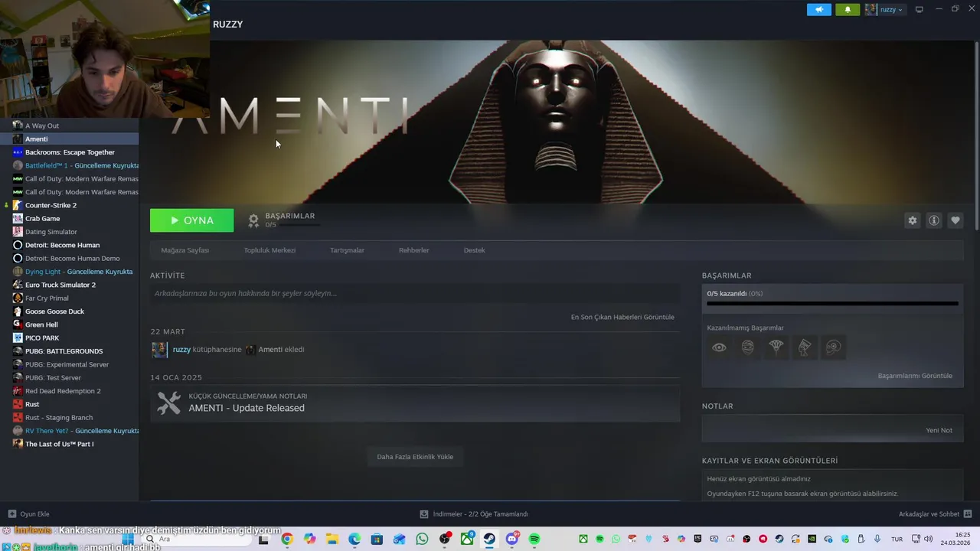
Task: Select the fourth locked achievement icon
Action: [x=805, y=347]
